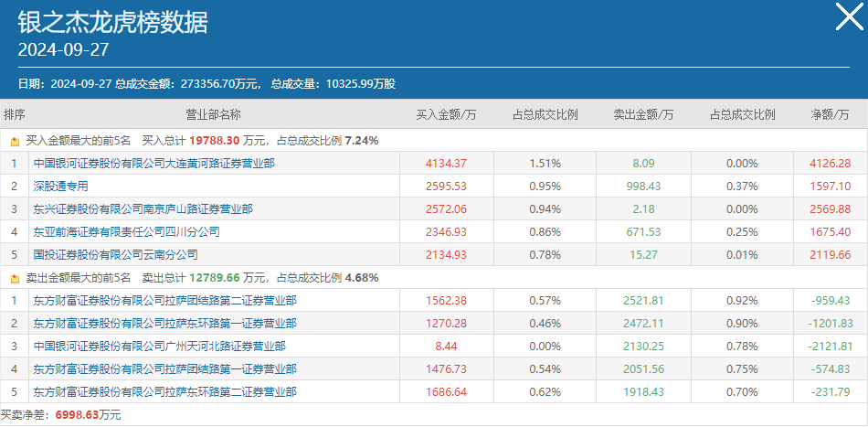
Task: Select sell amount 1918.43
Action: 644,392
